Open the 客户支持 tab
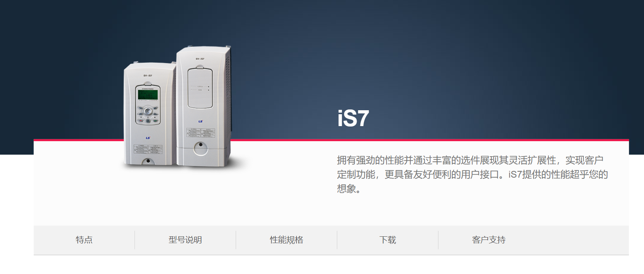Screen dimensions: 644x274 click(489, 240)
